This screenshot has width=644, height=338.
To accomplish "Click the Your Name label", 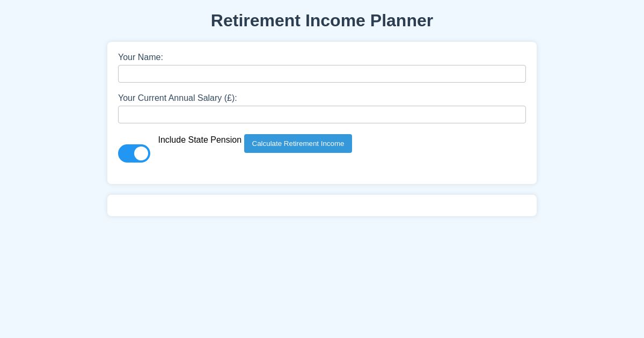I will (x=141, y=57).
